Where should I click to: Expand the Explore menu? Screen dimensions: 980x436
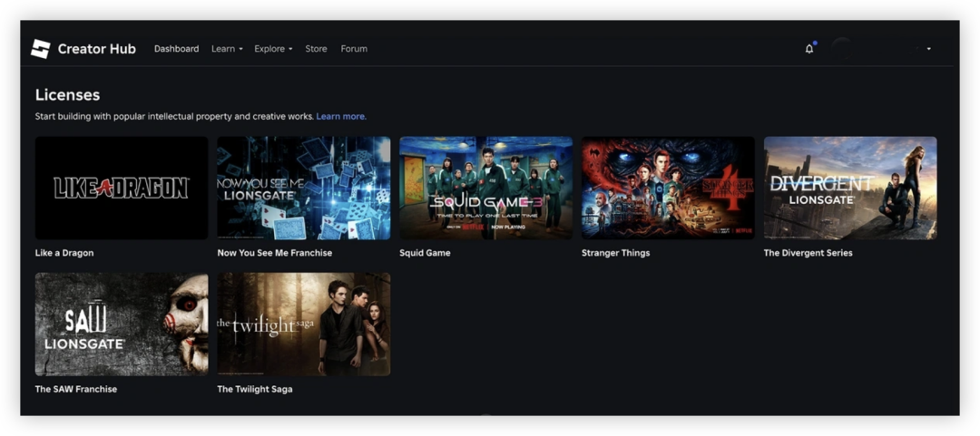(x=273, y=49)
